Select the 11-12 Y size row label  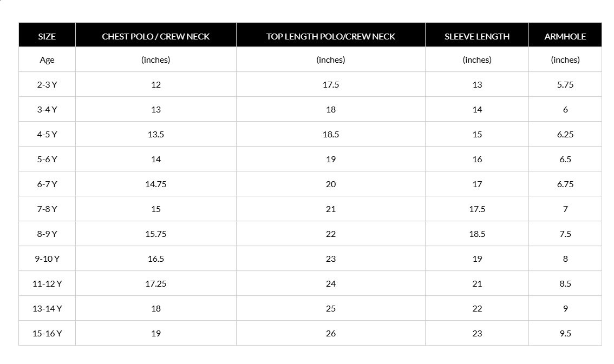coord(47,284)
